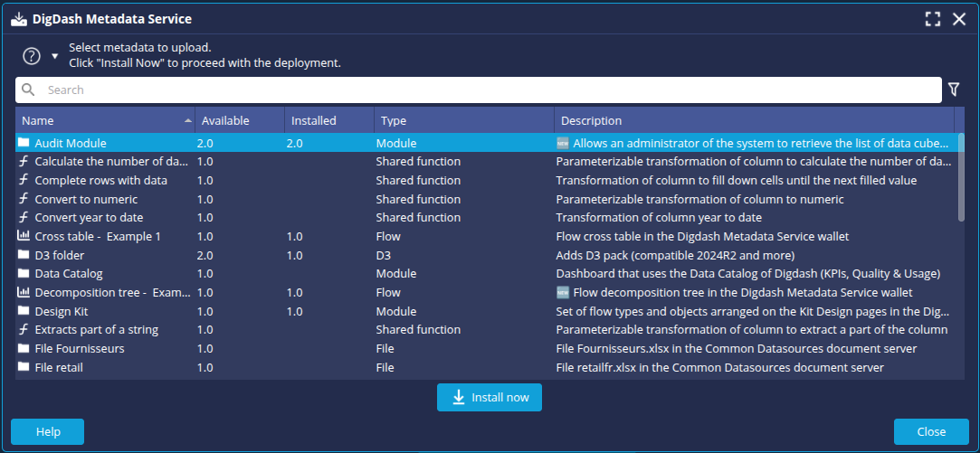Click the help question mark icon
Screen dimensions: 980x453
[32, 56]
